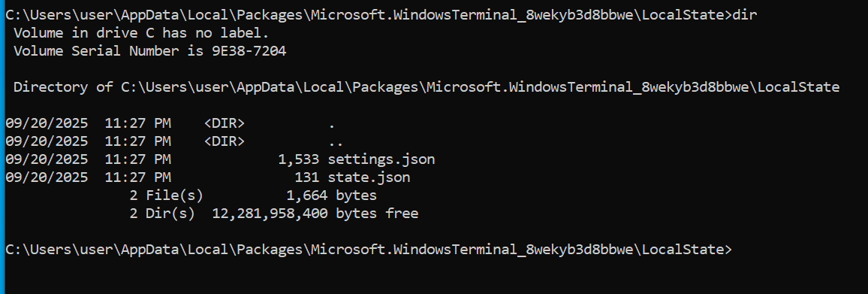Click the 131 file size value
This screenshot has width=868, height=294.
(x=306, y=177)
